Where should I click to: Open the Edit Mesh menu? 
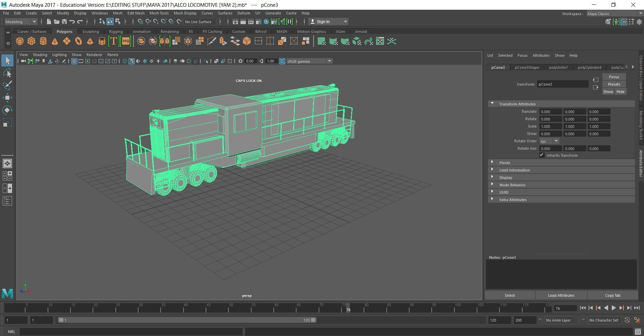click(136, 13)
